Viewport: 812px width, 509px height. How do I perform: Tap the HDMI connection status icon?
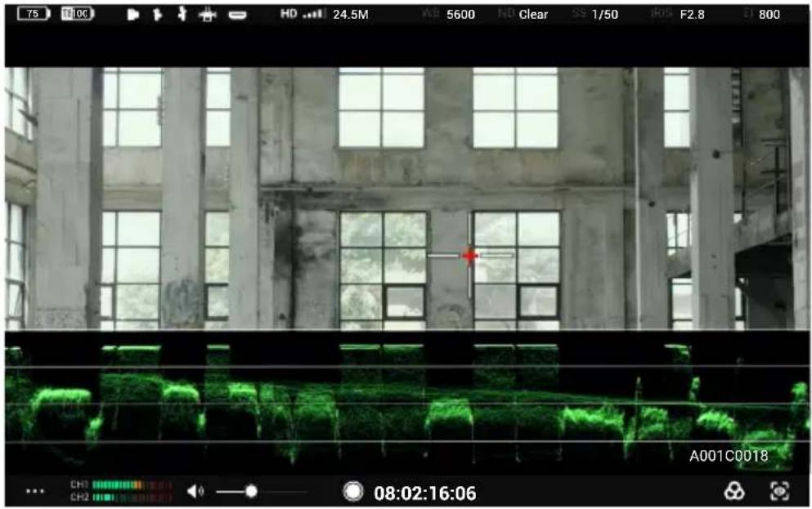(x=237, y=15)
